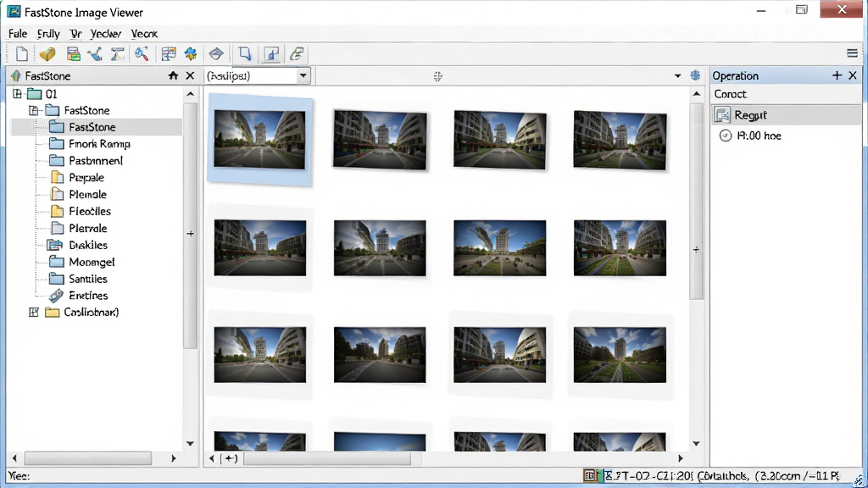Select the Monengel folder
The height and width of the screenshot is (488, 868).
[x=92, y=262]
